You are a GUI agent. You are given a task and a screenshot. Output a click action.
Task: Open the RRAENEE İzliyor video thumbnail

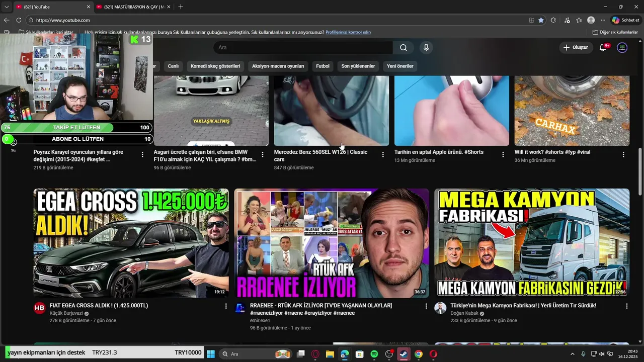tap(332, 243)
